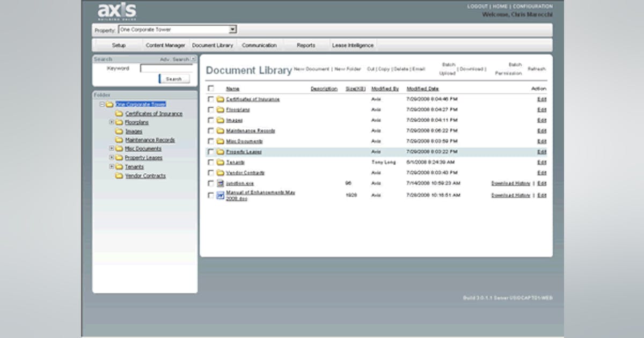Viewport: 644px width, 338px height.
Task: Click the Floorplans folder icon in the tree
Action: pyautogui.click(x=119, y=122)
